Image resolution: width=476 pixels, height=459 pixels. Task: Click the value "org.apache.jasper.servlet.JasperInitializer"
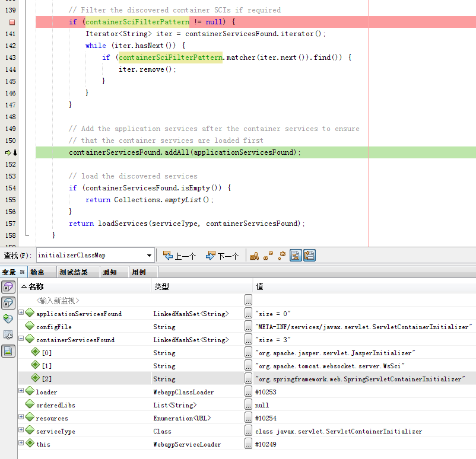335,353
